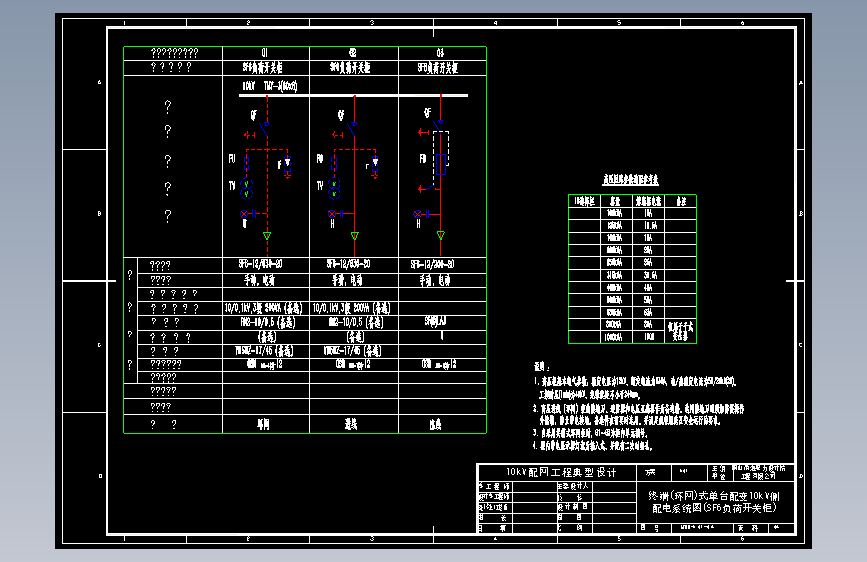The image size is (867, 562).
Task: Click the white horizontal busbar line
Action: [353, 96]
